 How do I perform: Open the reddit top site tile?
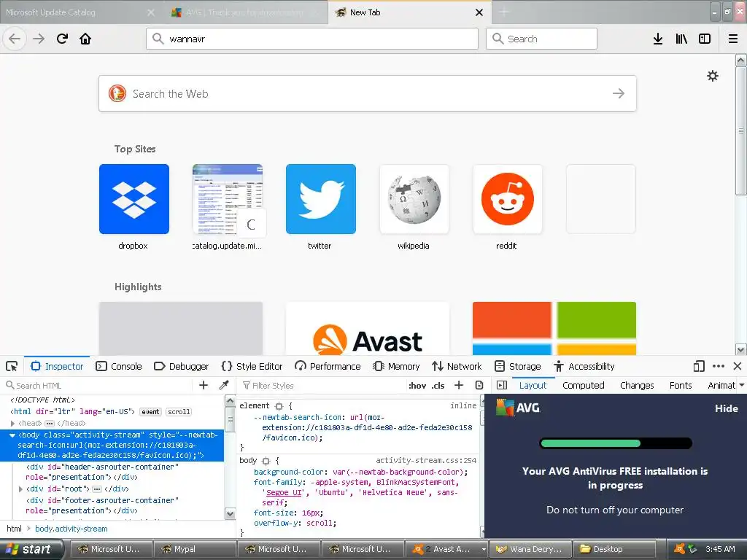(508, 199)
